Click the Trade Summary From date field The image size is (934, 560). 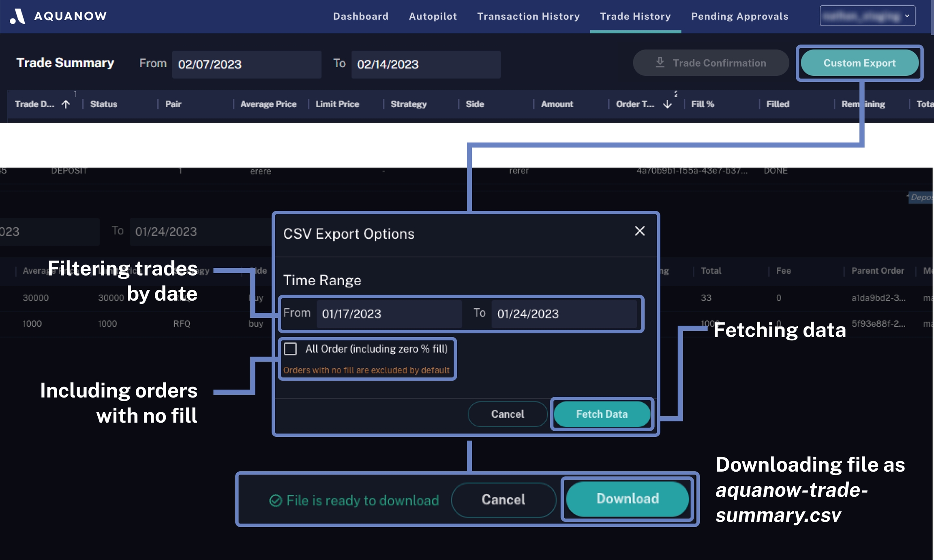point(246,64)
